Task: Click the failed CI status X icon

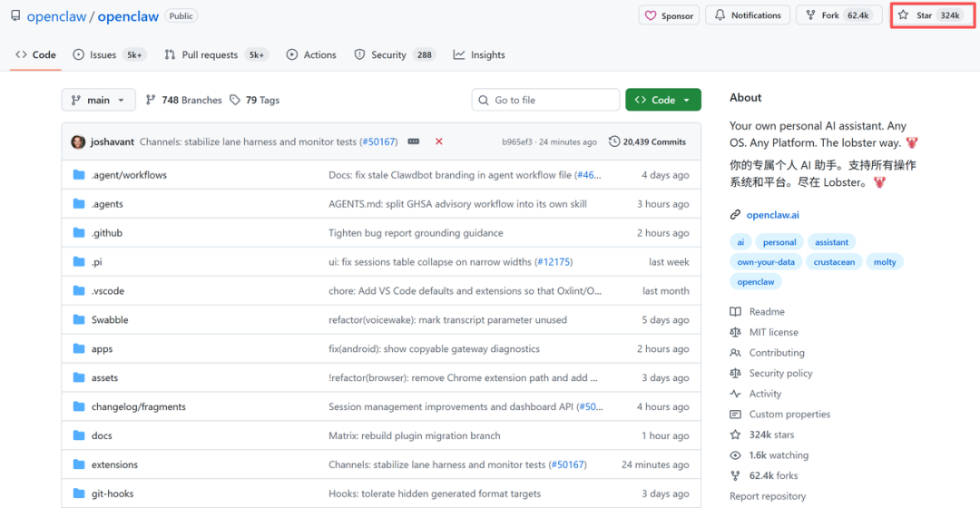Action: point(439,142)
